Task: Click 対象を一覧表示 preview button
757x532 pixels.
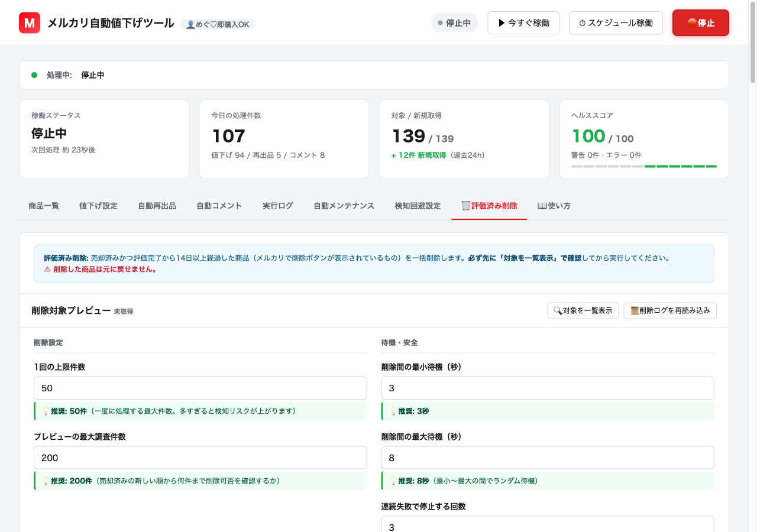Action: [583, 310]
